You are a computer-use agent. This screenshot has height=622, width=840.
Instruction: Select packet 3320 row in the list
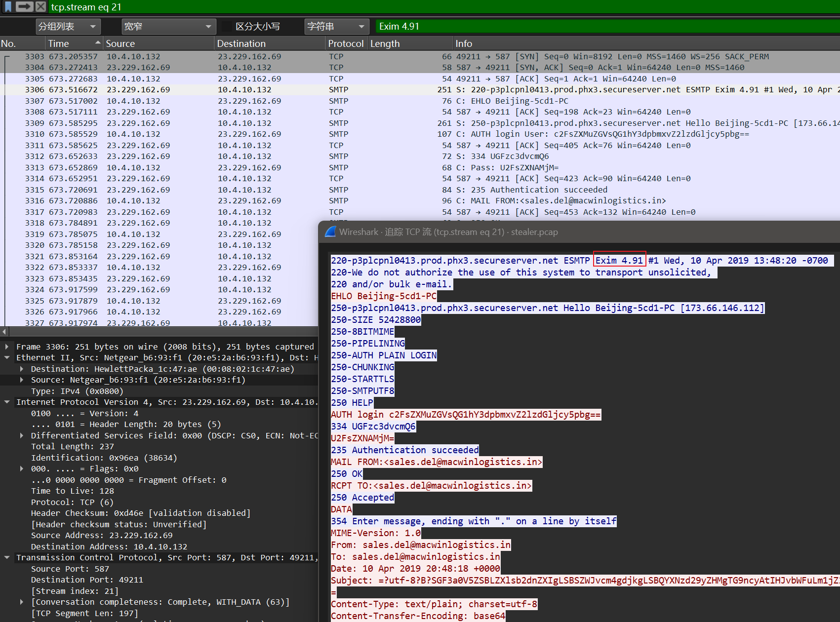(159, 245)
